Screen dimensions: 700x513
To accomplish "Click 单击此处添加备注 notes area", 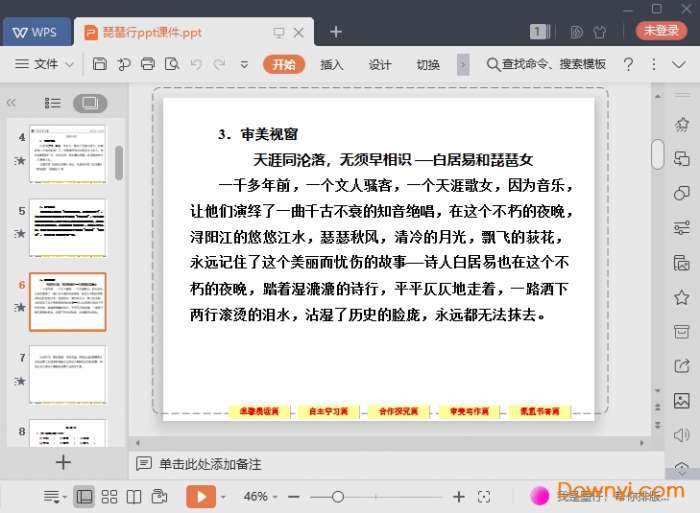I will [210, 464].
